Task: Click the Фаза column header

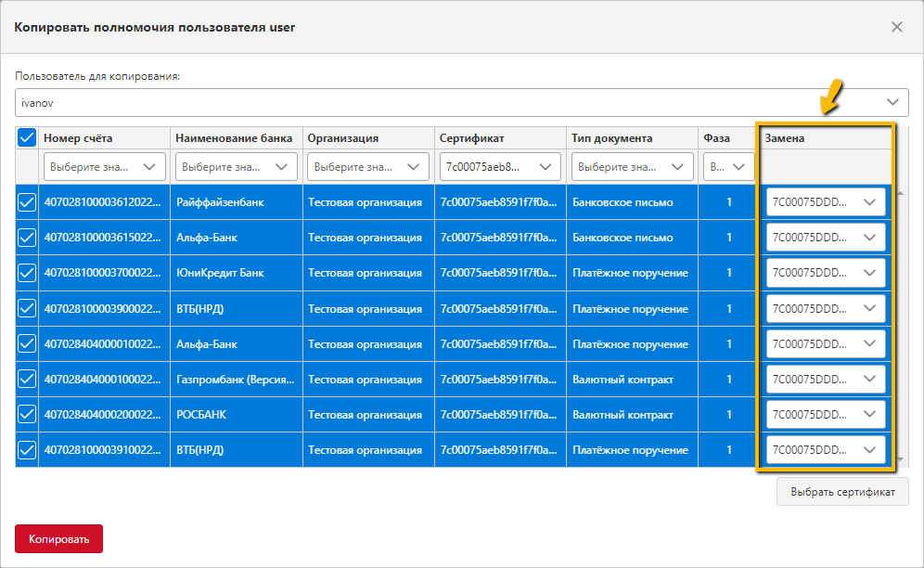Action: [x=728, y=138]
